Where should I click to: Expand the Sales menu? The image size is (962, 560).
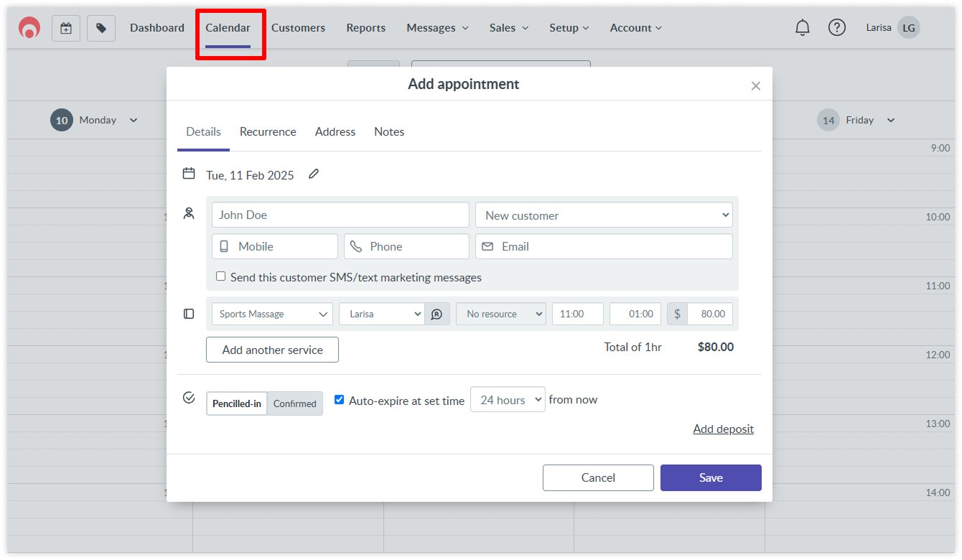point(509,28)
